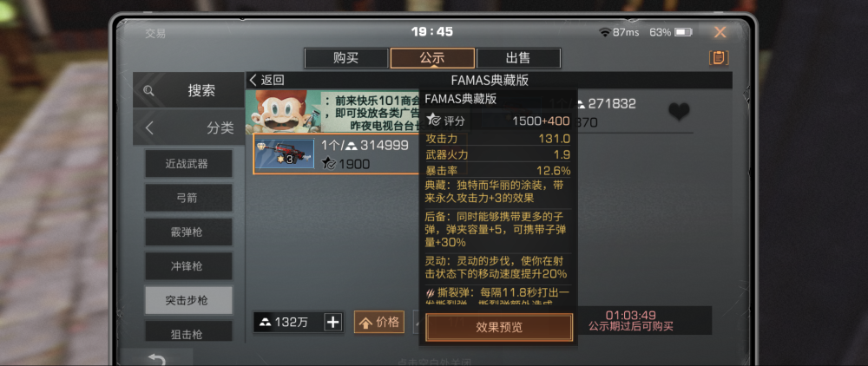
Task: Click the heart favorite icon
Action: click(679, 112)
